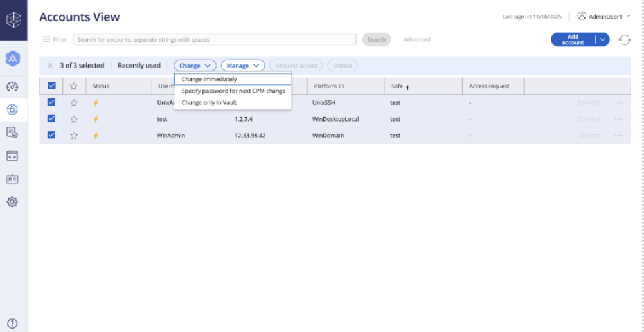Open the user ID card sidebar icon
This screenshot has width=644, height=332.
pyautogui.click(x=12, y=179)
